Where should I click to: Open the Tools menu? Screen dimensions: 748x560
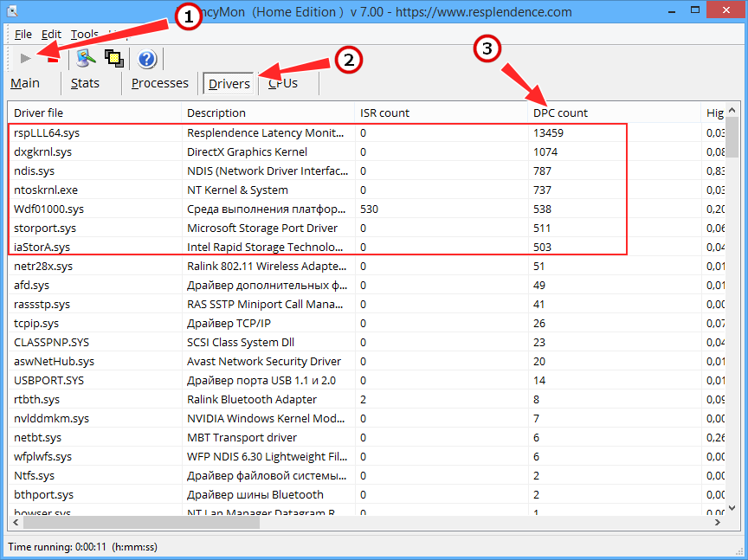(85, 35)
